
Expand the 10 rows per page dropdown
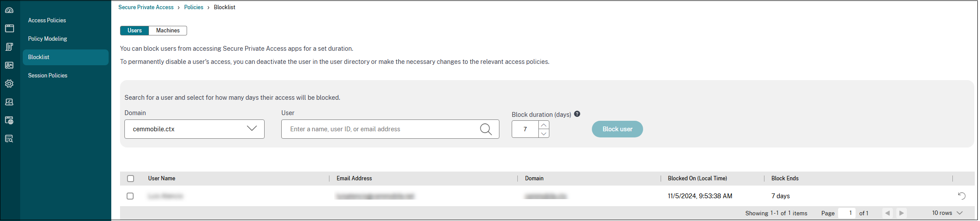coord(947,213)
